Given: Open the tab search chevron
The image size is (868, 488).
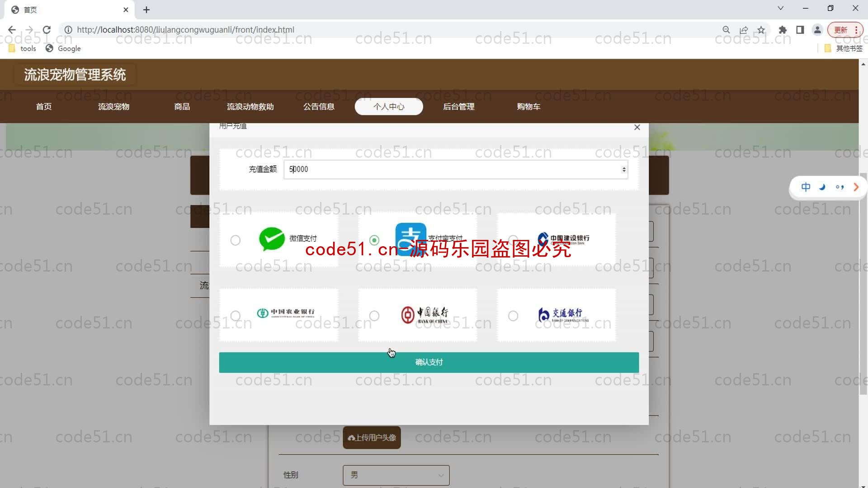Looking at the screenshot, I should click(781, 8).
